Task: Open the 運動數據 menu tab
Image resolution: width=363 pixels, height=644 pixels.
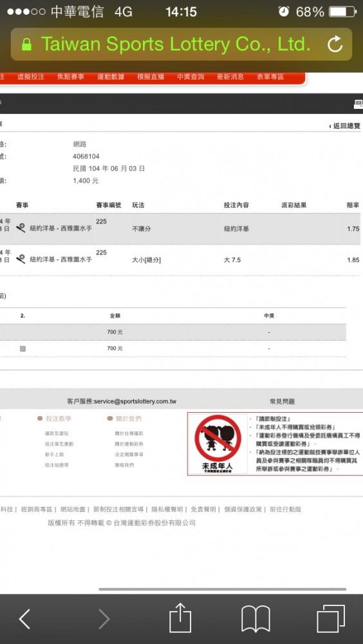Action: [x=111, y=77]
